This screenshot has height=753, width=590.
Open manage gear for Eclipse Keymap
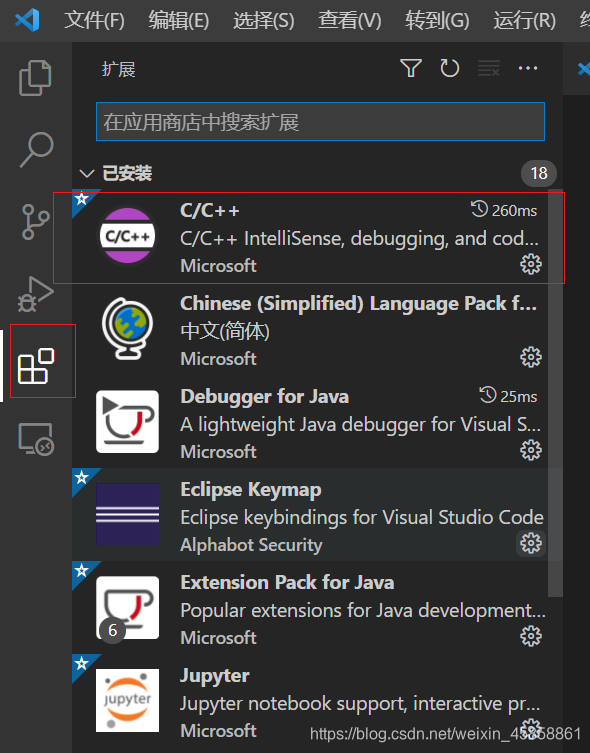531,544
